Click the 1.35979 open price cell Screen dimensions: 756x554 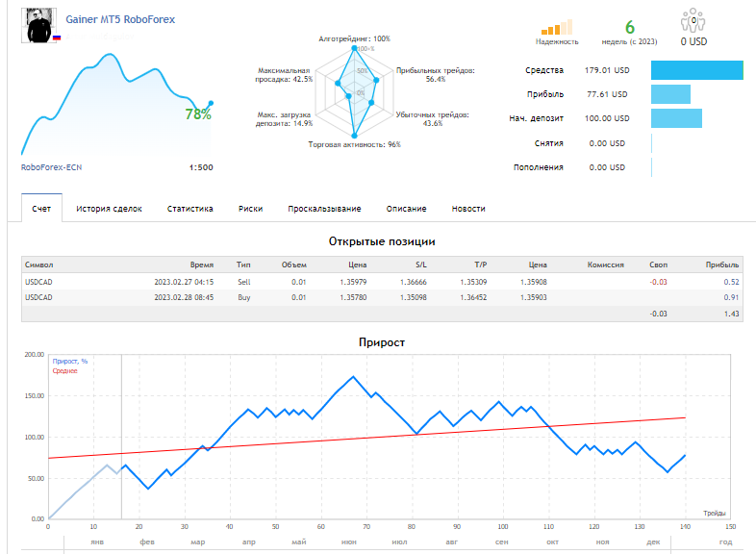(353, 282)
